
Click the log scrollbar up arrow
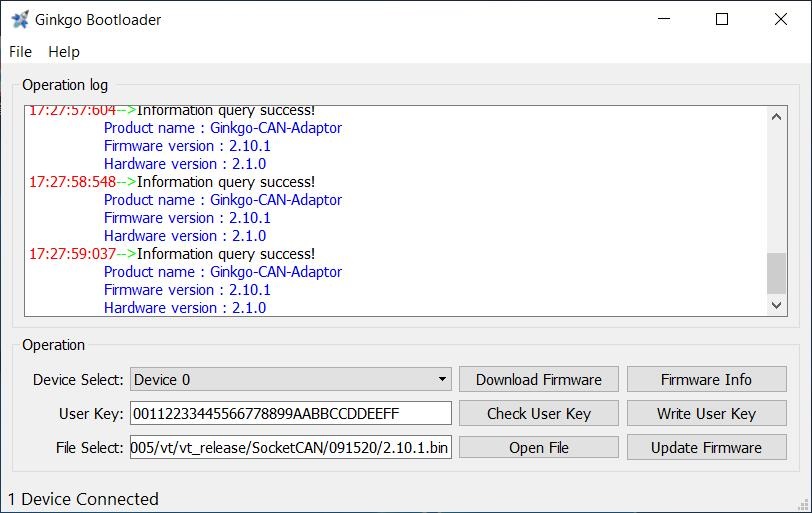point(776,117)
